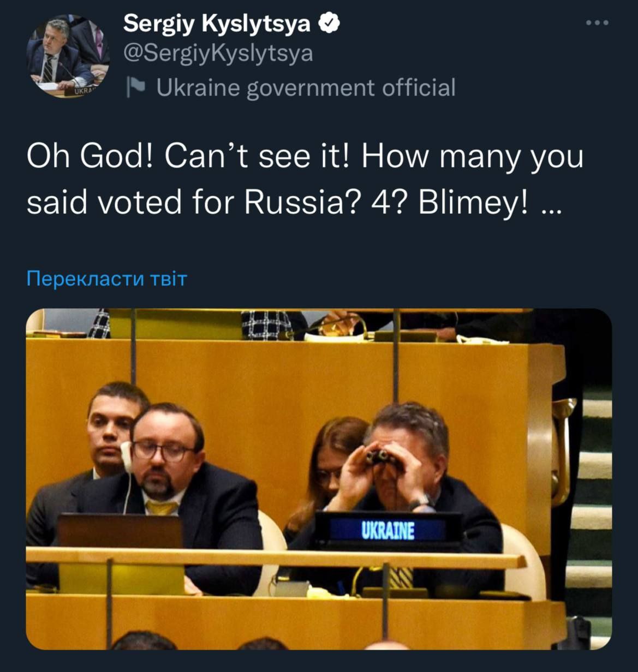Click the laptop on the desk in photo
The height and width of the screenshot is (672, 638).
(x=120, y=531)
